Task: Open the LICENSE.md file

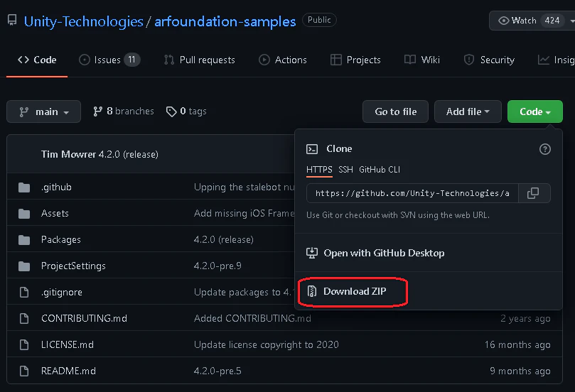Action: coord(68,344)
